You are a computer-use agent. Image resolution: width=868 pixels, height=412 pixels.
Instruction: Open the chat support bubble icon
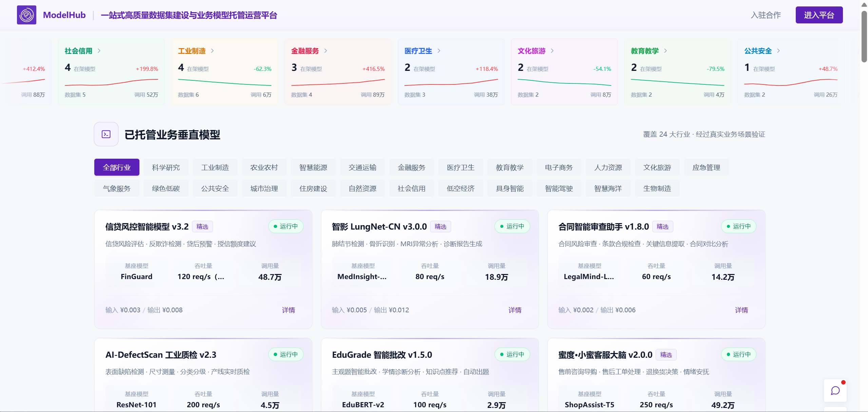point(835,390)
